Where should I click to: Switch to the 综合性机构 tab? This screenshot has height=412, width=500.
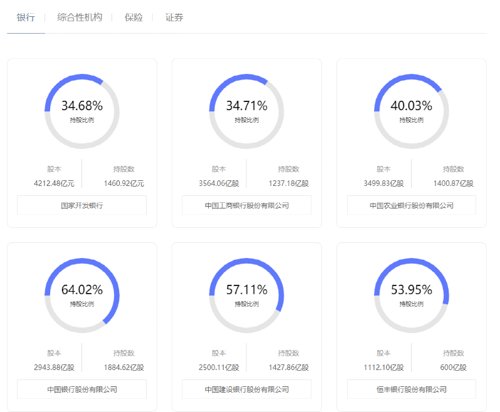point(80,17)
